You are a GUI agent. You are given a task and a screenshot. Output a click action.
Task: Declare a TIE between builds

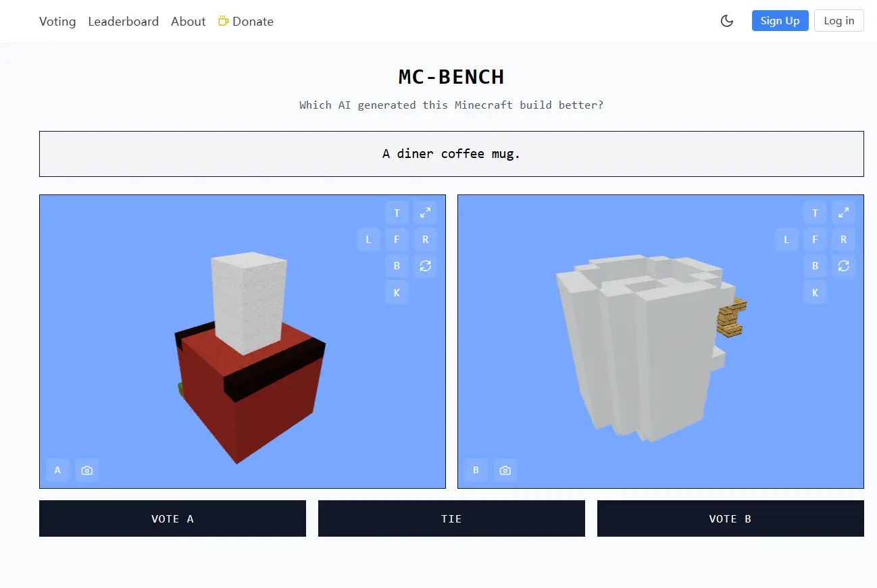[451, 518]
